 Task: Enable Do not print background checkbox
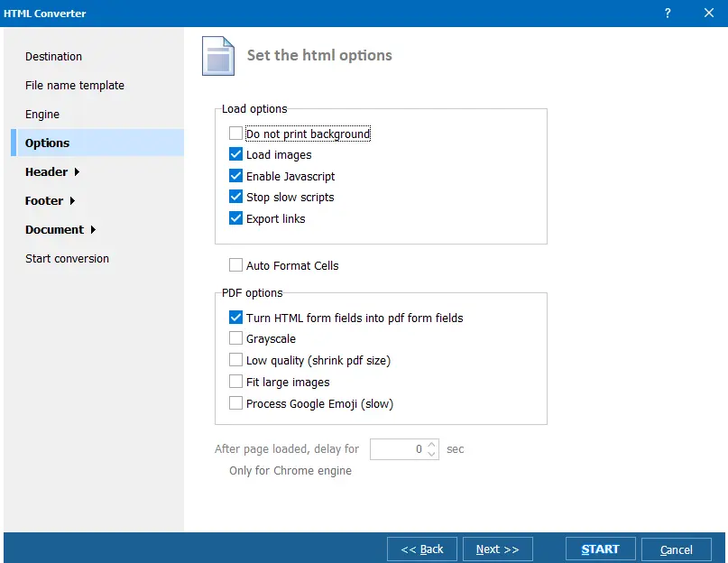(235, 134)
